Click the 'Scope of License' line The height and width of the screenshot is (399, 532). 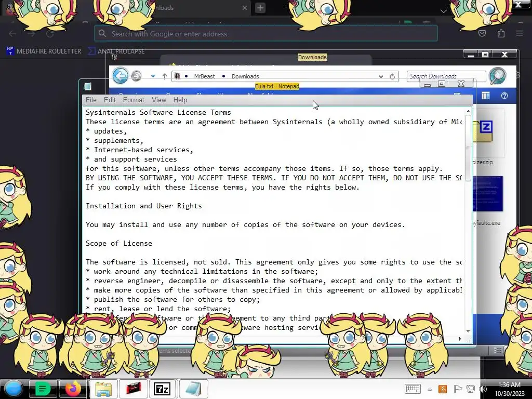(119, 243)
